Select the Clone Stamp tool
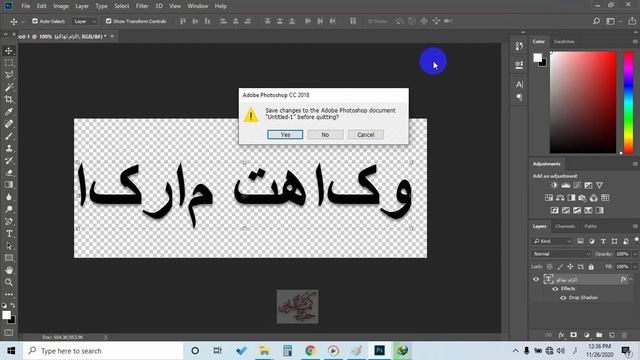The width and height of the screenshot is (640, 360). pyautogui.click(x=9, y=149)
